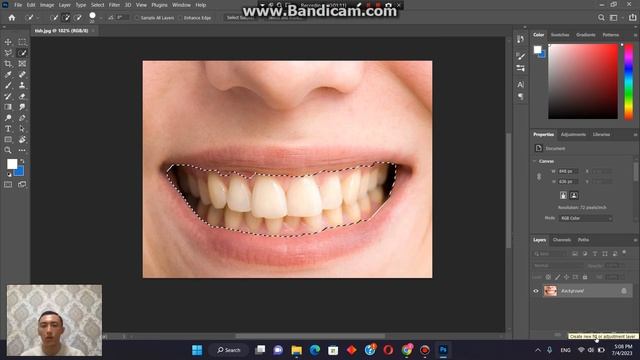Screen dimensions: 640x360
Task: Toggle the Background layer visibility eye
Action: point(536,291)
